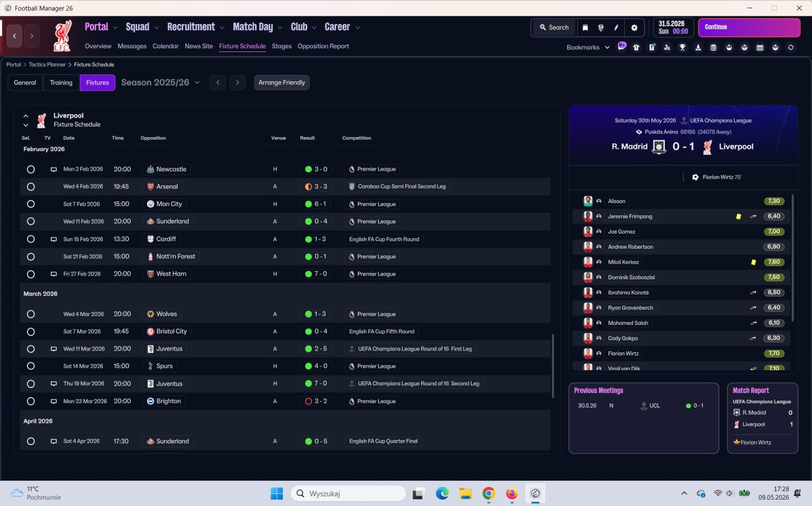Viewport: 812px width, 506px height.
Task: Open Firefox from the taskbar
Action: point(512,493)
